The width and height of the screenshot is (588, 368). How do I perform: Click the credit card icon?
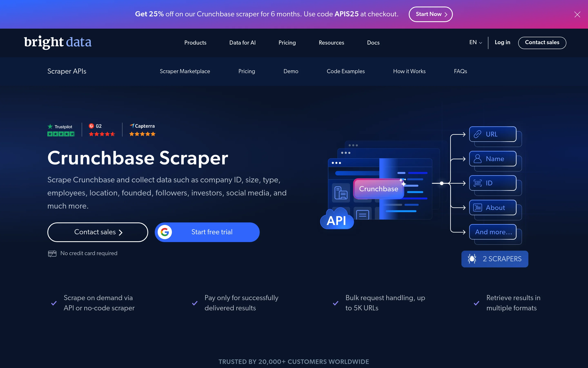(52, 254)
